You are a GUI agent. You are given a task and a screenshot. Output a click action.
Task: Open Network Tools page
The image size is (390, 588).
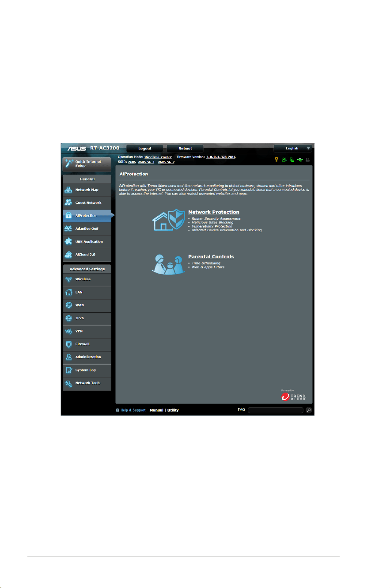pyautogui.click(x=87, y=383)
